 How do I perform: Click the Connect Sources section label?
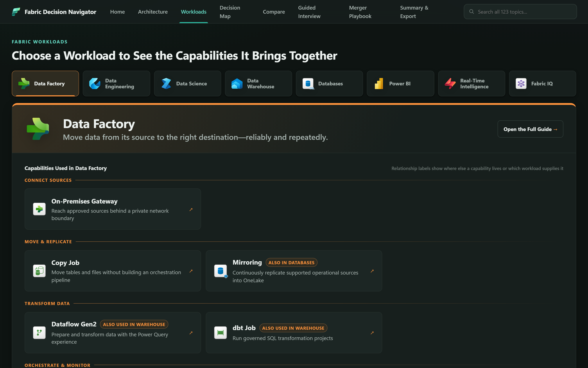point(48,180)
